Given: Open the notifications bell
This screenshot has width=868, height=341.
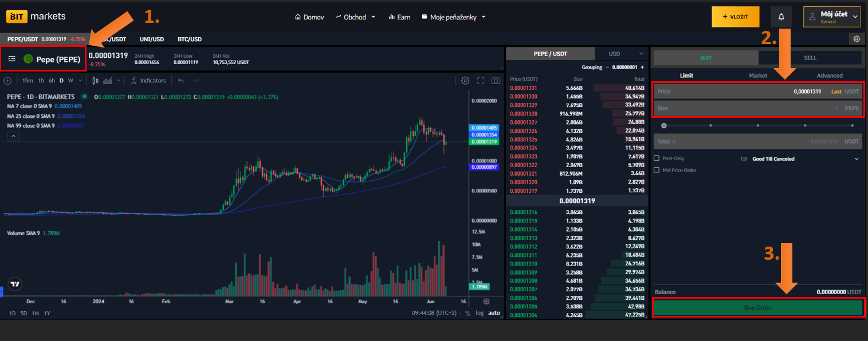Looking at the screenshot, I should tap(781, 17).
